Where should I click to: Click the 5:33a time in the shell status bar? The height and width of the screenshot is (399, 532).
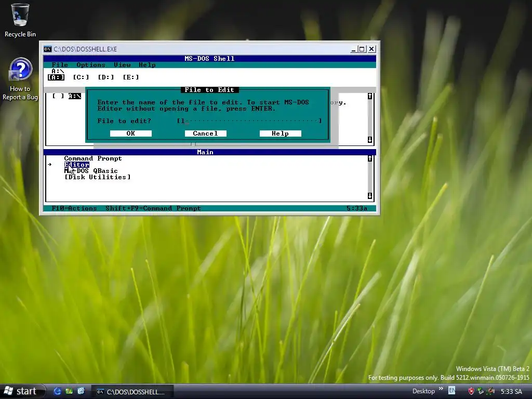357,208
